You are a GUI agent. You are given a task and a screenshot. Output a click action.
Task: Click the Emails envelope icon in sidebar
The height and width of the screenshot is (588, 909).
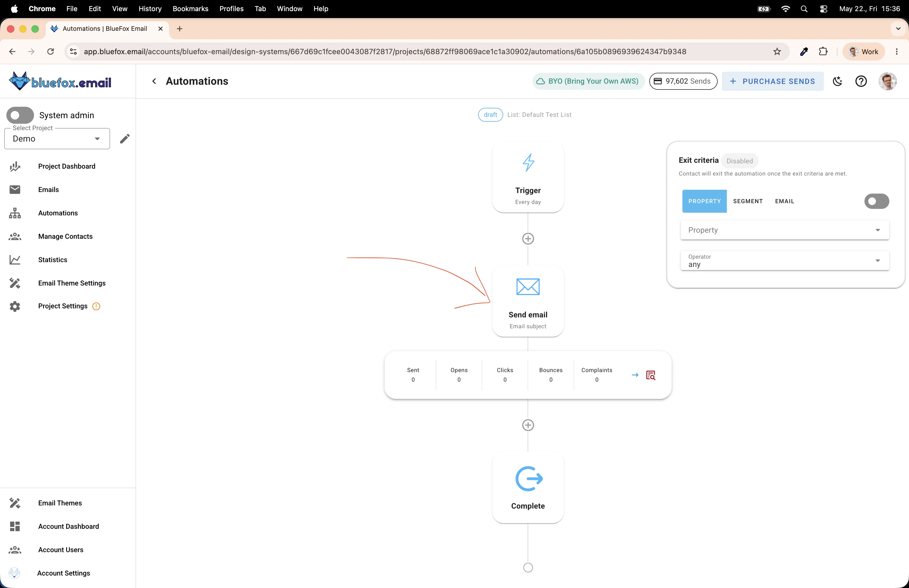(15, 190)
